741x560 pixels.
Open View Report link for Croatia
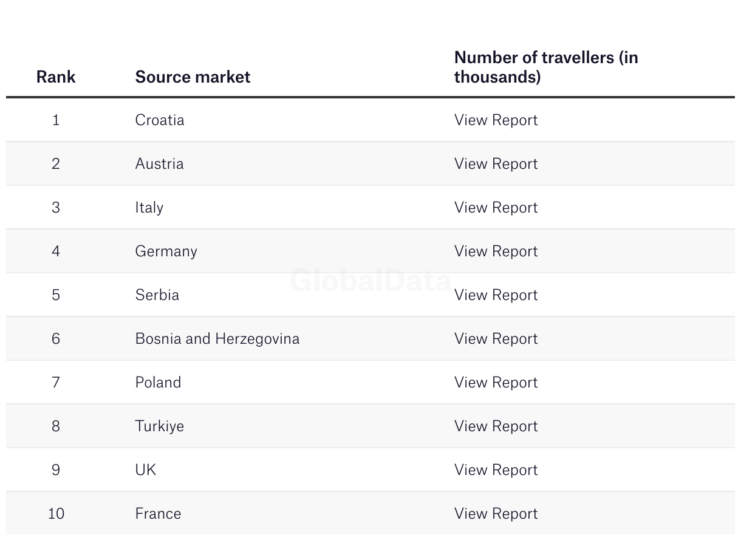tap(496, 120)
